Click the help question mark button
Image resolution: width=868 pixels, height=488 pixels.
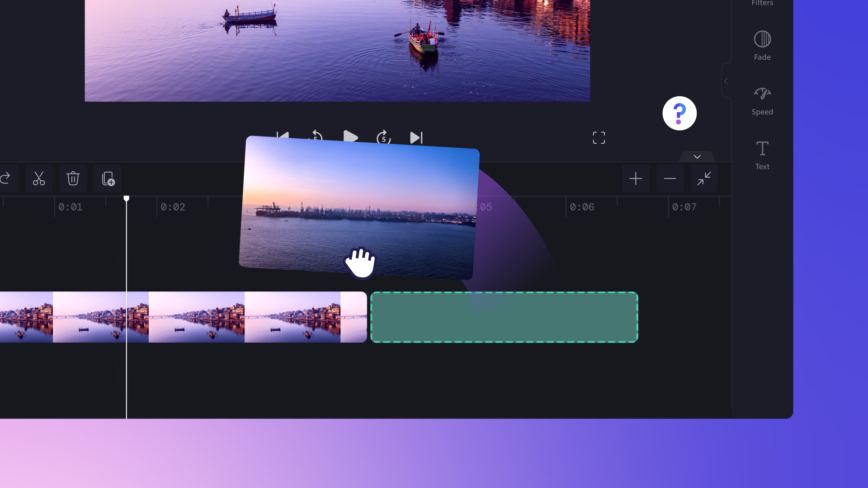tap(679, 113)
